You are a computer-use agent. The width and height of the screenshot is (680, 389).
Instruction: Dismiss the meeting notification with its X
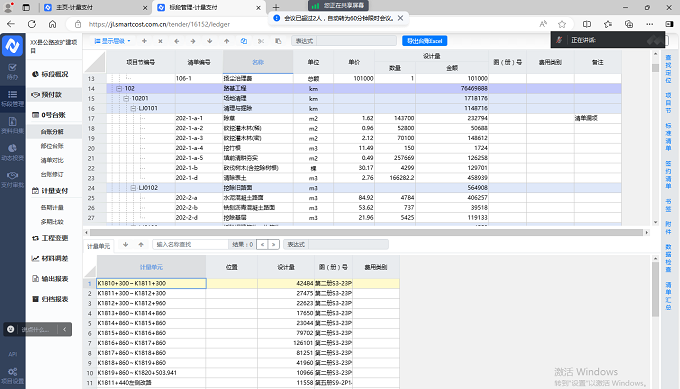[400, 18]
